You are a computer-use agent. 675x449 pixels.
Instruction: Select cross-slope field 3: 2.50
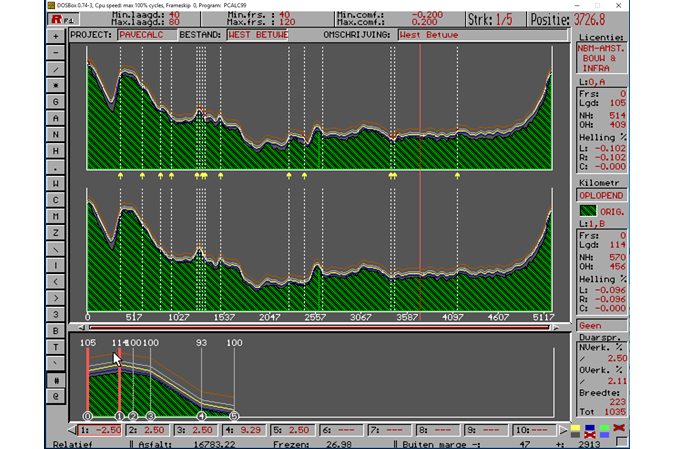[196, 430]
